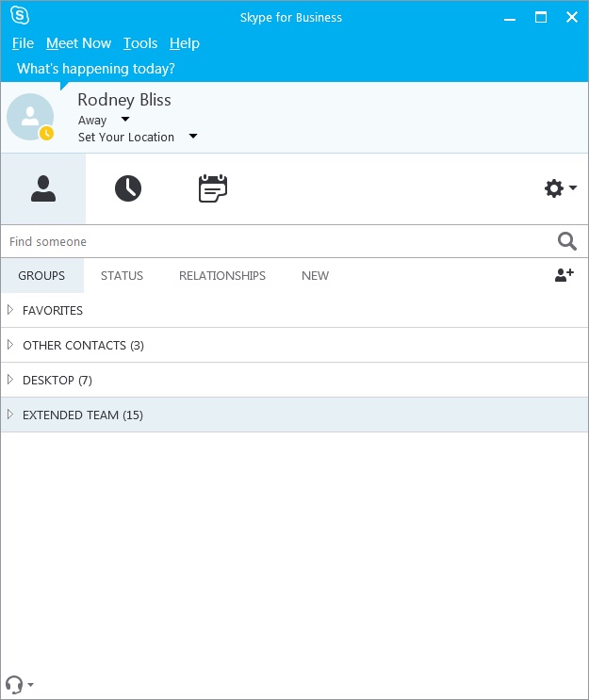Select the FAVORITES group label

coord(53,311)
